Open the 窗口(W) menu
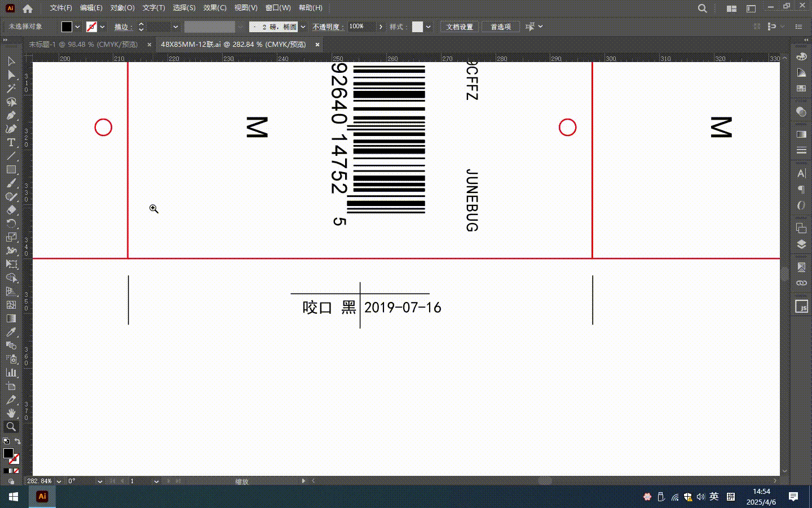 tap(278, 8)
